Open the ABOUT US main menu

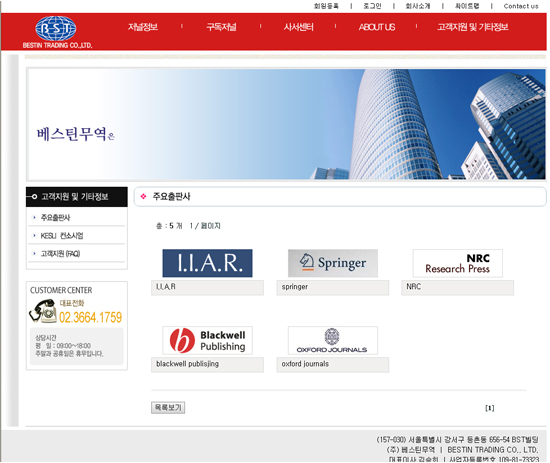377,27
